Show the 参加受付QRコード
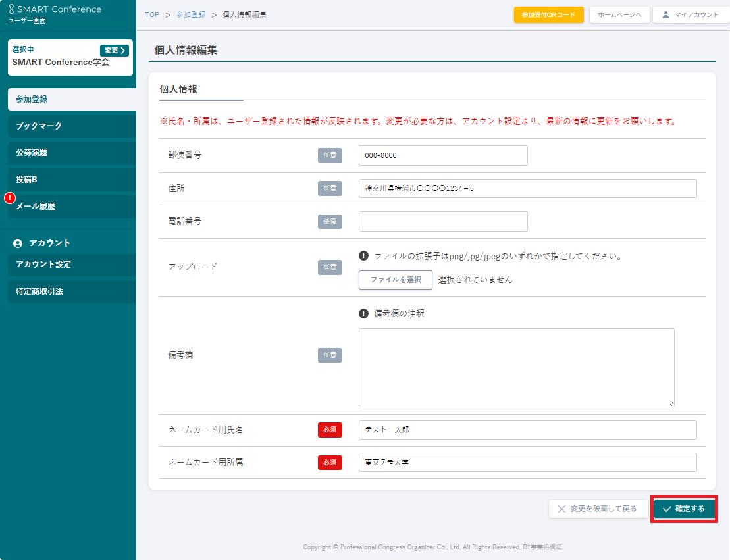Screen dimensions: 730x560 pos(548,14)
